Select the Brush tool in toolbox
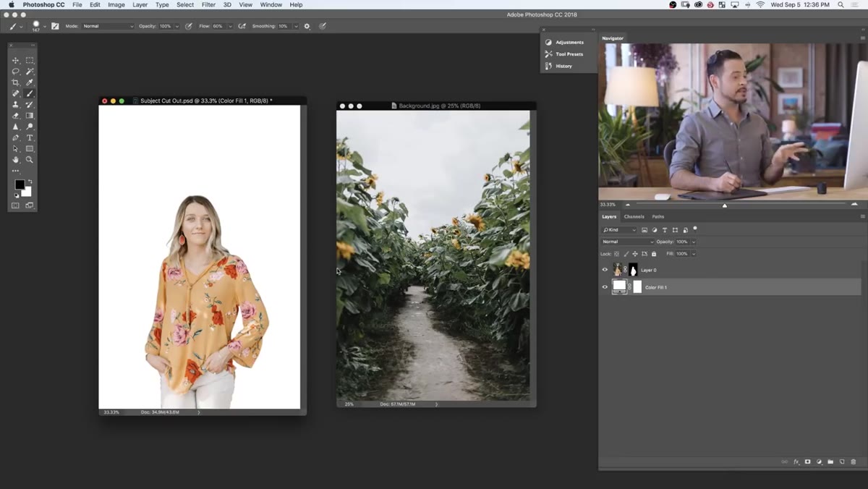Viewport: 868px width, 489px height. [x=30, y=93]
